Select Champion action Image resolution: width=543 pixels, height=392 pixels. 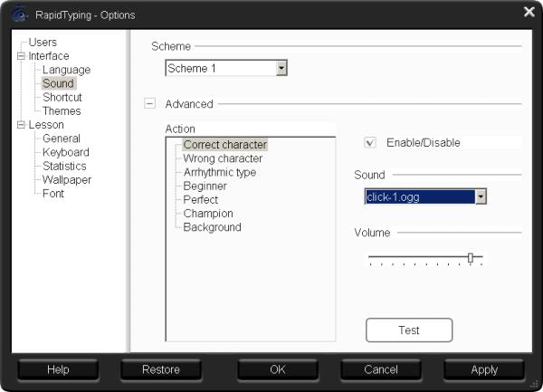(208, 214)
